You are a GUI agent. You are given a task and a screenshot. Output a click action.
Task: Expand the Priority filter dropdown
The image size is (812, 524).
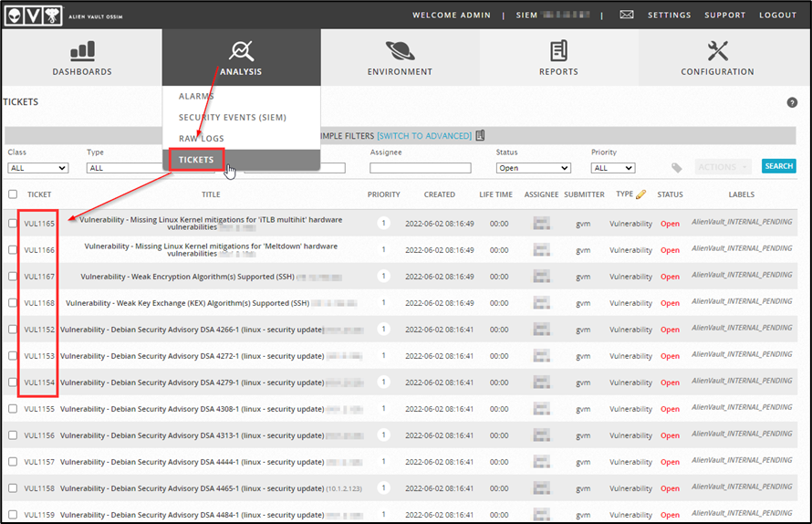[613, 168]
